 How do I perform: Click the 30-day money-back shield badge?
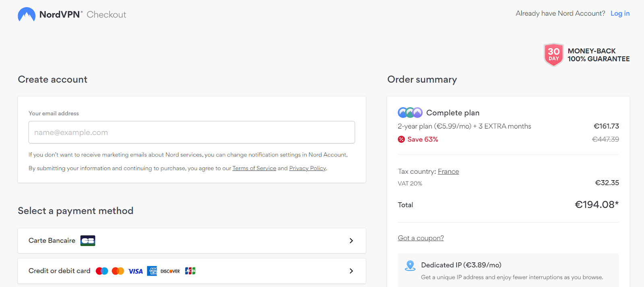point(553,55)
